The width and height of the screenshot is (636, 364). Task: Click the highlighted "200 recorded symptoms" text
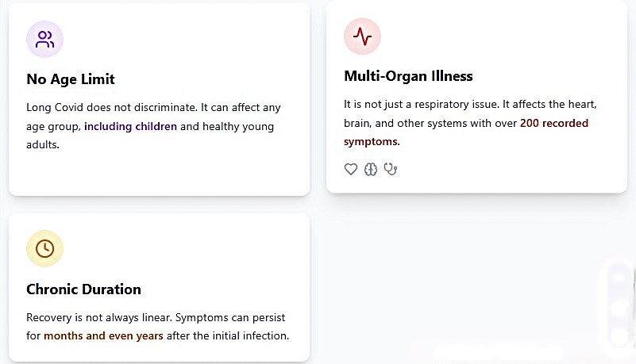[x=554, y=124]
